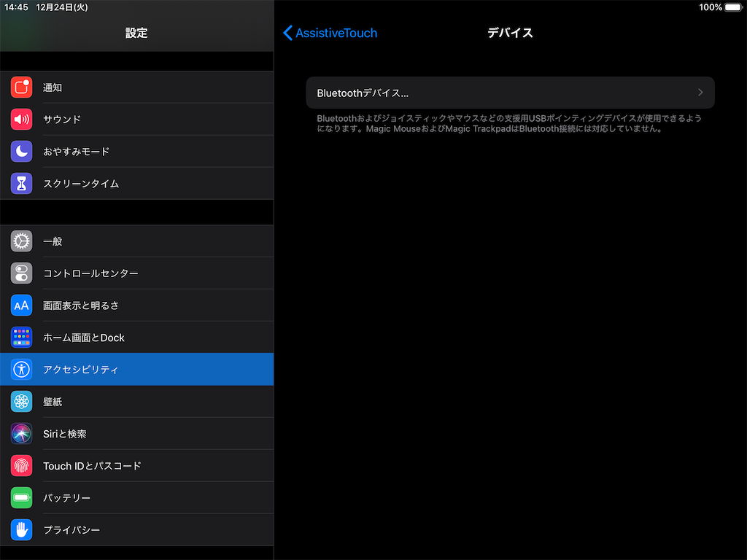
Task: Open プライバシー settings
Action: point(136,529)
